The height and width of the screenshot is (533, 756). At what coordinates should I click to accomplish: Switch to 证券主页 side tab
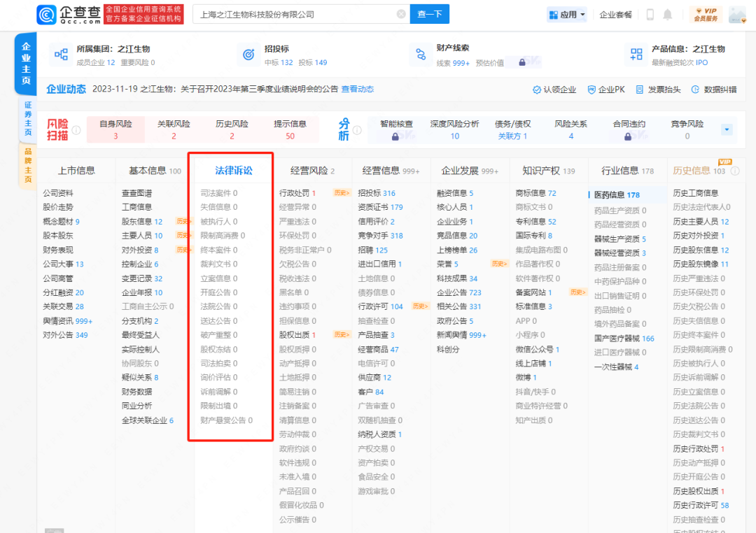[28, 118]
